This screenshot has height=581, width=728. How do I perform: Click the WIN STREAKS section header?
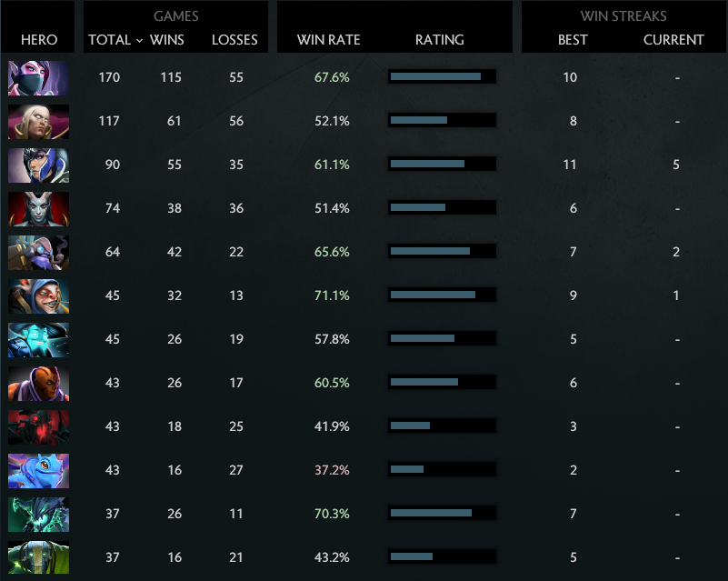click(623, 15)
